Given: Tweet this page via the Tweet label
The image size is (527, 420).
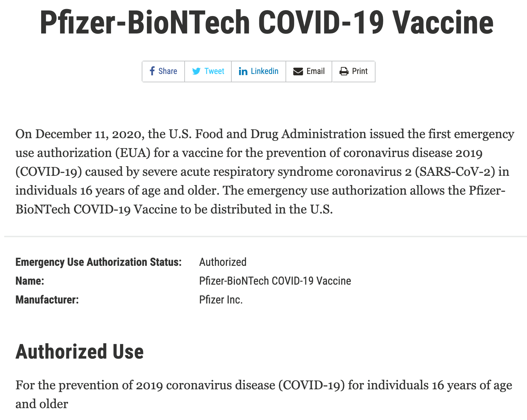Looking at the screenshot, I should [214, 71].
